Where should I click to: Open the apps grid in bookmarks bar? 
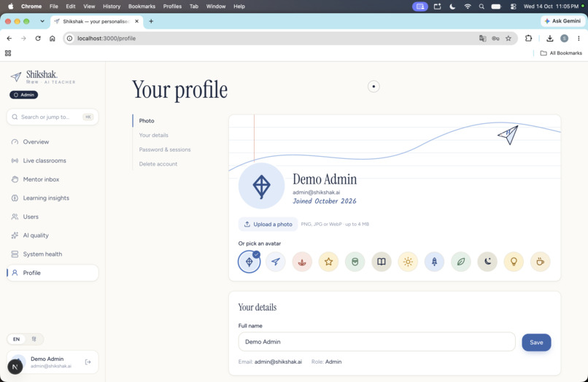pos(8,53)
